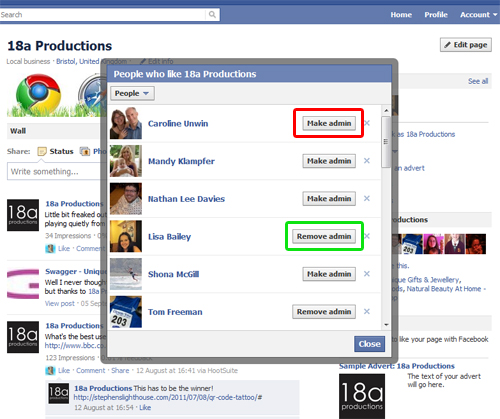Image resolution: width=500 pixels, height=419 pixels.
Task: Open Lisa Bailey's profile link
Action: click(169, 237)
